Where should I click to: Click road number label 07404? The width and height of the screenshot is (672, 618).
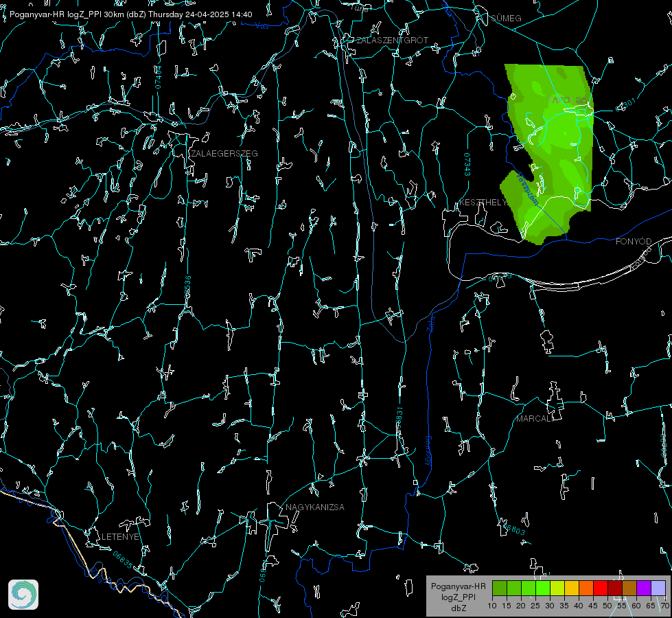[x=159, y=78]
